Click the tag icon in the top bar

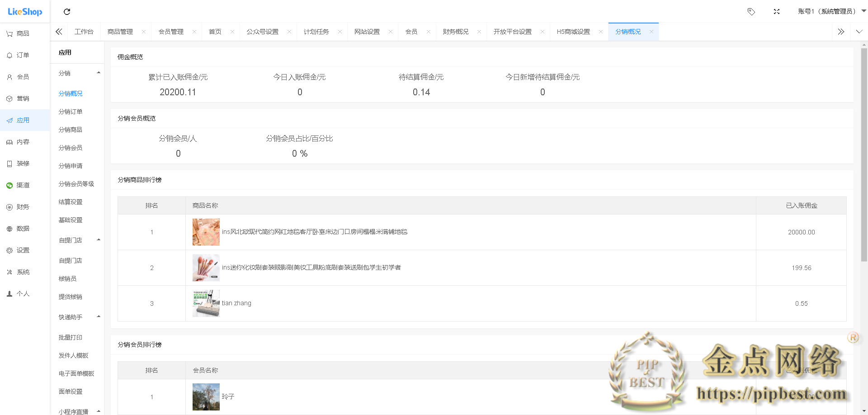click(751, 12)
